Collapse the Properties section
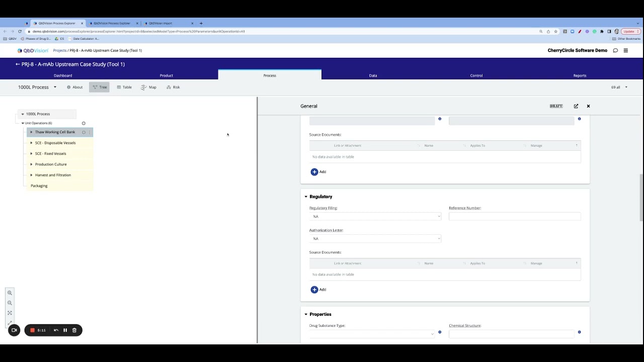The width and height of the screenshot is (644, 362). 306,314
